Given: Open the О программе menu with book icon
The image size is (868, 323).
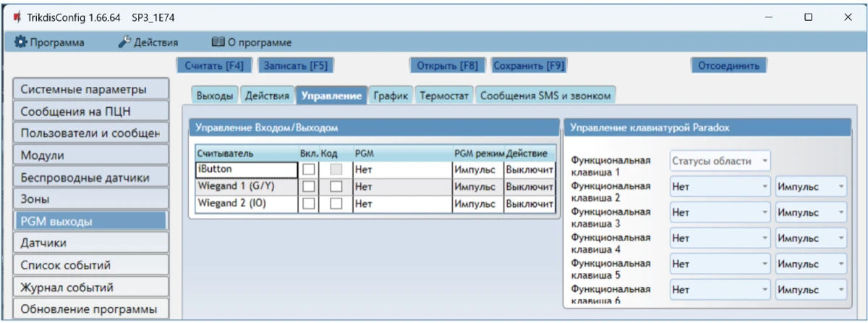Looking at the screenshot, I should tap(251, 43).
